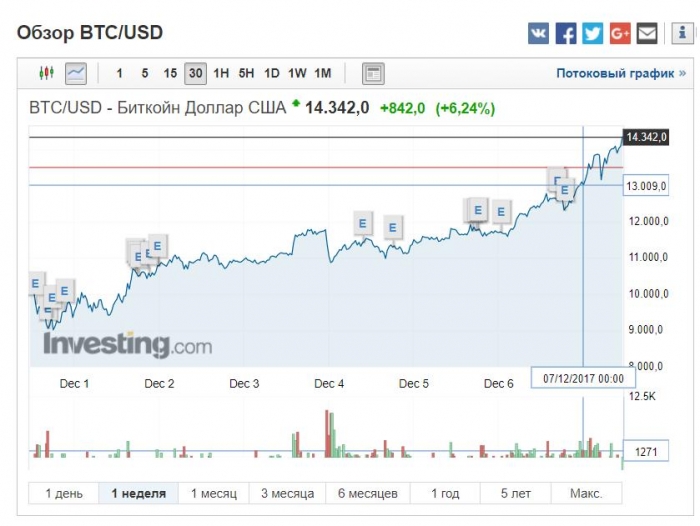Viewport: 700px width, 526px height.
Task: Share chart on Twitter
Action: tap(593, 33)
